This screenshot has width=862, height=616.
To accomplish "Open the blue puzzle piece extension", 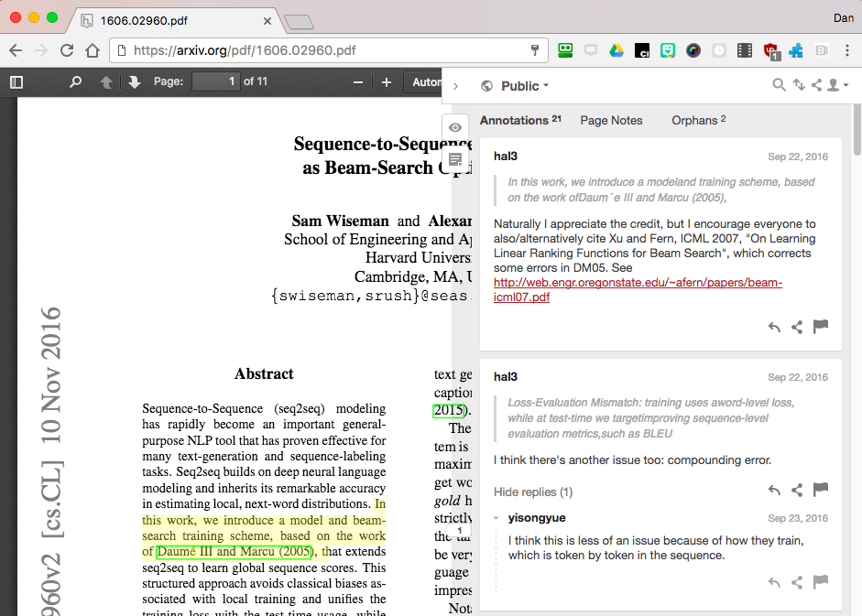I will 795,51.
